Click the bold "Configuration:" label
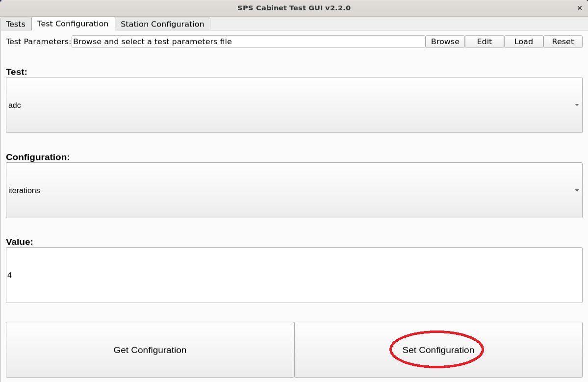Screen dimensions: 588x382 (x=38, y=157)
